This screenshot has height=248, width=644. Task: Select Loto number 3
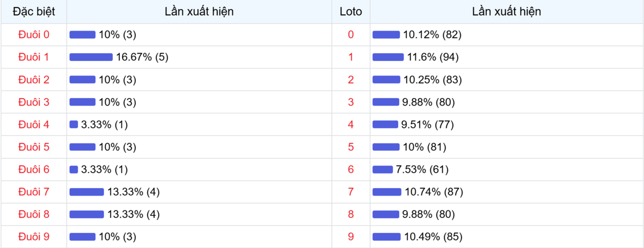351,102
